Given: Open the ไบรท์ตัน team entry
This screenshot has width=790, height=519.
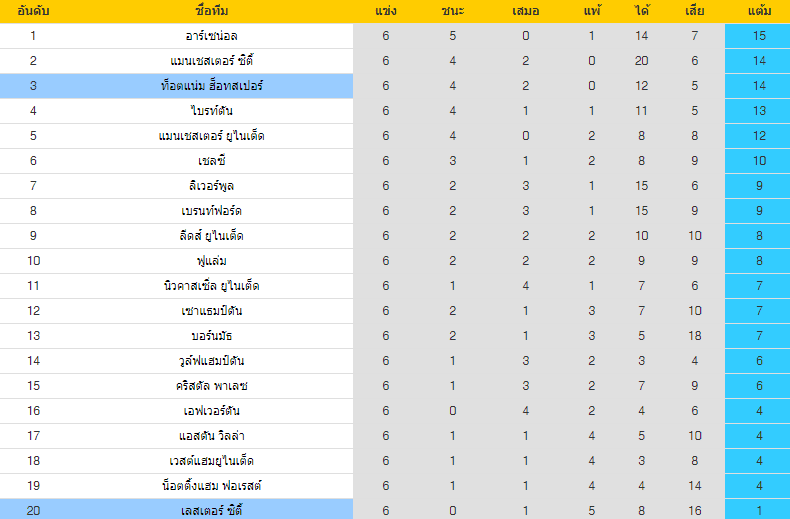Looking at the screenshot, I should tap(212, 111).
